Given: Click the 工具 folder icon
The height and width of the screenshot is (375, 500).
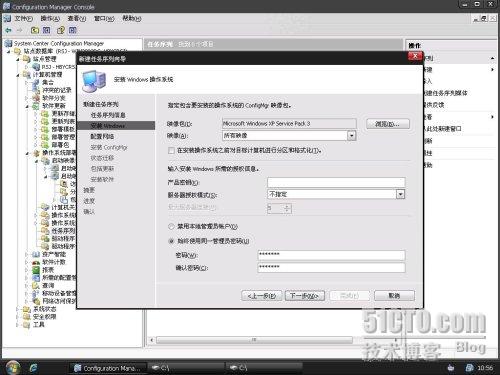Looking at the screenshot, I should pyautogui.click(x=27, y=325).
